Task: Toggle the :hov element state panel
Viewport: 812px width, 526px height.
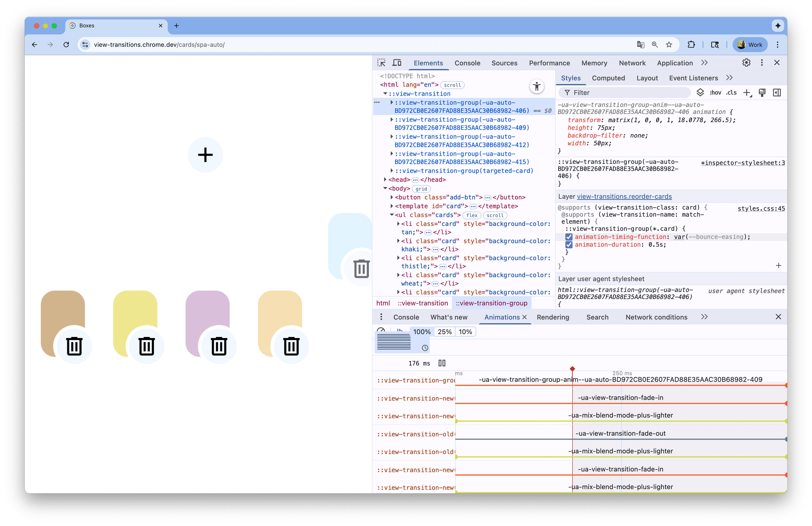Action: click(715, 93)
